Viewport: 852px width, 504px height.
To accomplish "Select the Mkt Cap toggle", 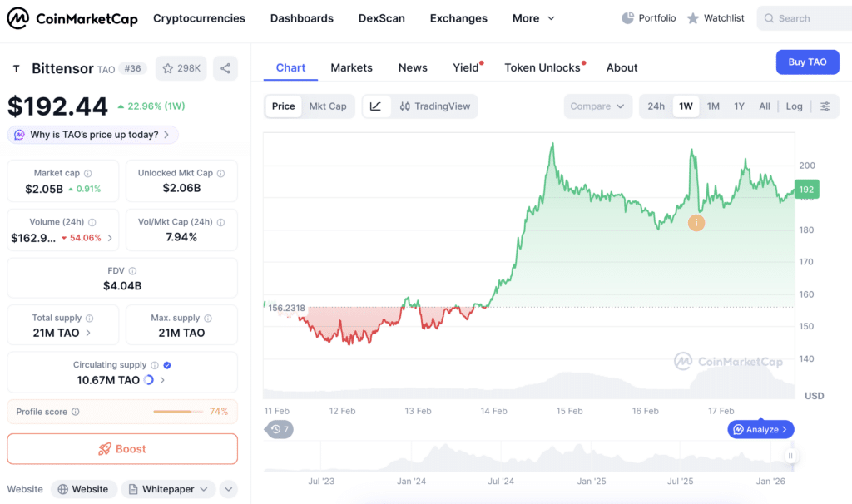I will [x=328, y=106].
